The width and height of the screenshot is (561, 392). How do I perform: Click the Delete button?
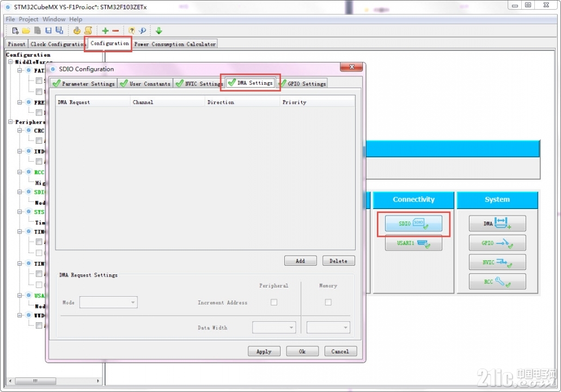(x=338, y=261)
